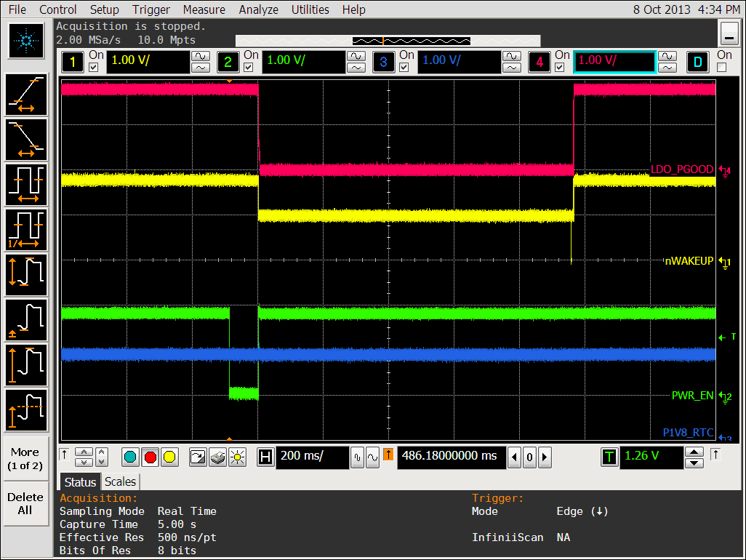Open the Analyze menu
The height and width of the screenshot is (560, 746).
click(258, 9)
